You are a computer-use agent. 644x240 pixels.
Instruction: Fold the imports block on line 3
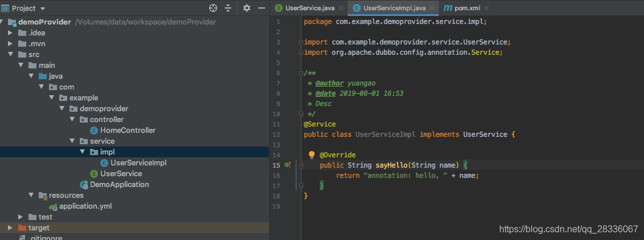[301, 42]
